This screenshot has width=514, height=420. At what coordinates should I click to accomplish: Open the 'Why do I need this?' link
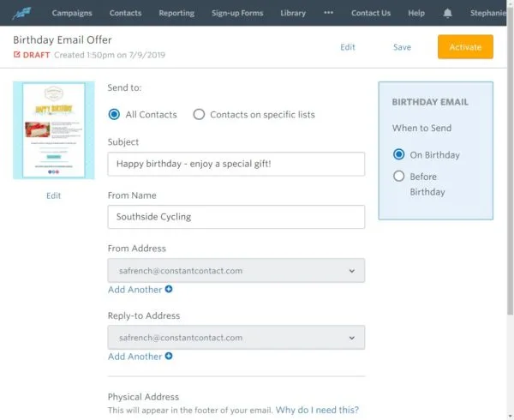(x=317, y=411)
